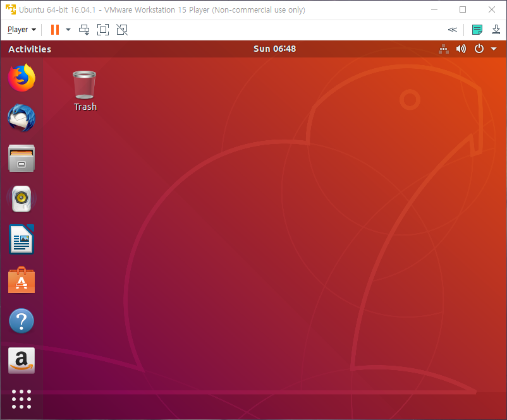
Task: Close the VMware Player window
Action: pyautogui.click(x=492, y=9)
